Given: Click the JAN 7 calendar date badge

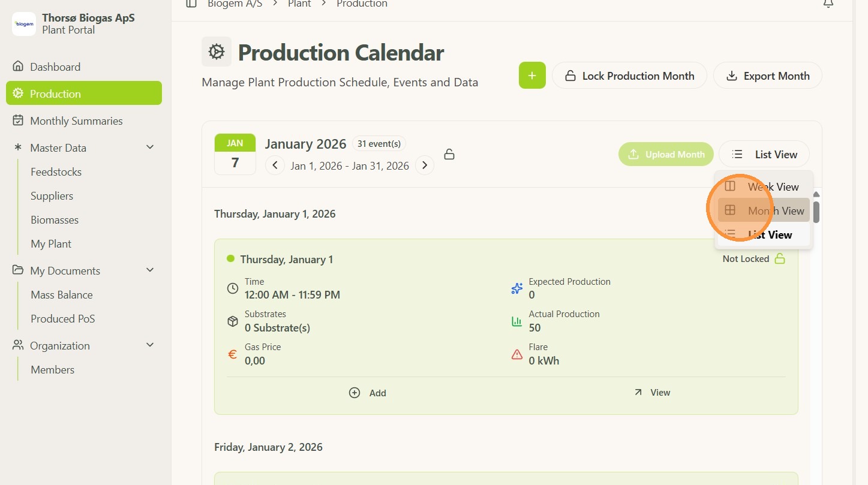Looking at the screenshot, I should pyautogui.click(x=235, y=154).
